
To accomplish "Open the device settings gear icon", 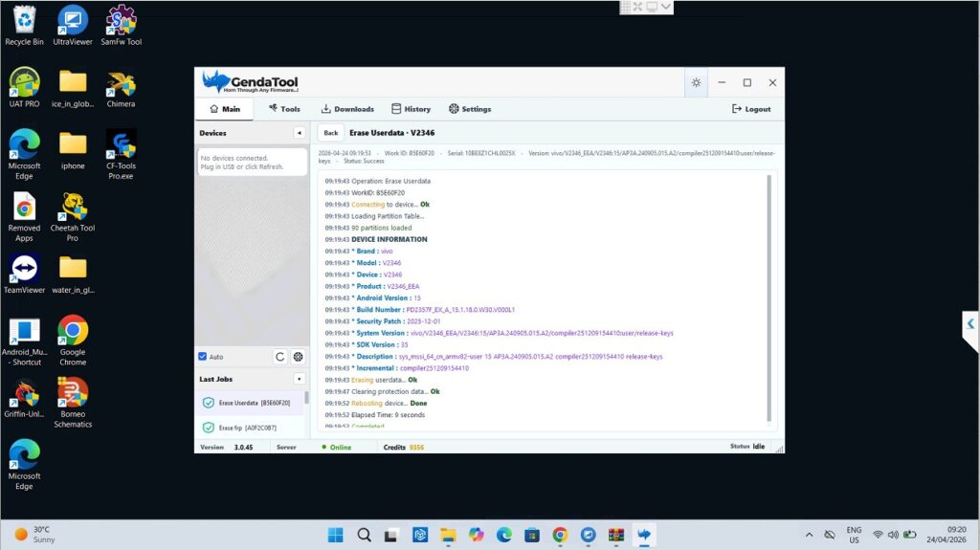I will click(299, 356).
